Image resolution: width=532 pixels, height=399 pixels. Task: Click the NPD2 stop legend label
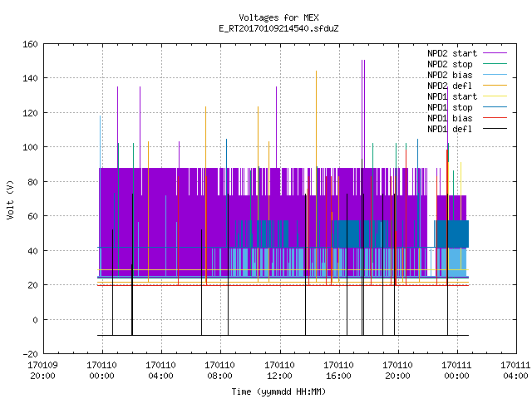[x=450, y=64]
